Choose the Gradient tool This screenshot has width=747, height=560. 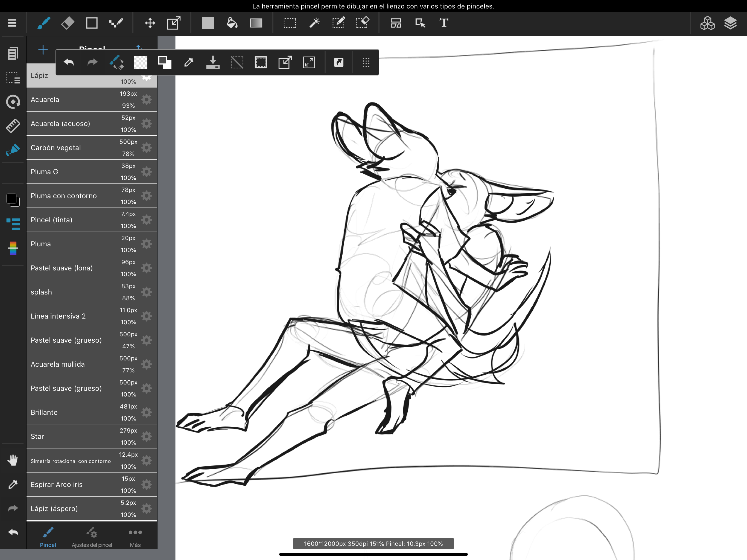click(256, 23)
